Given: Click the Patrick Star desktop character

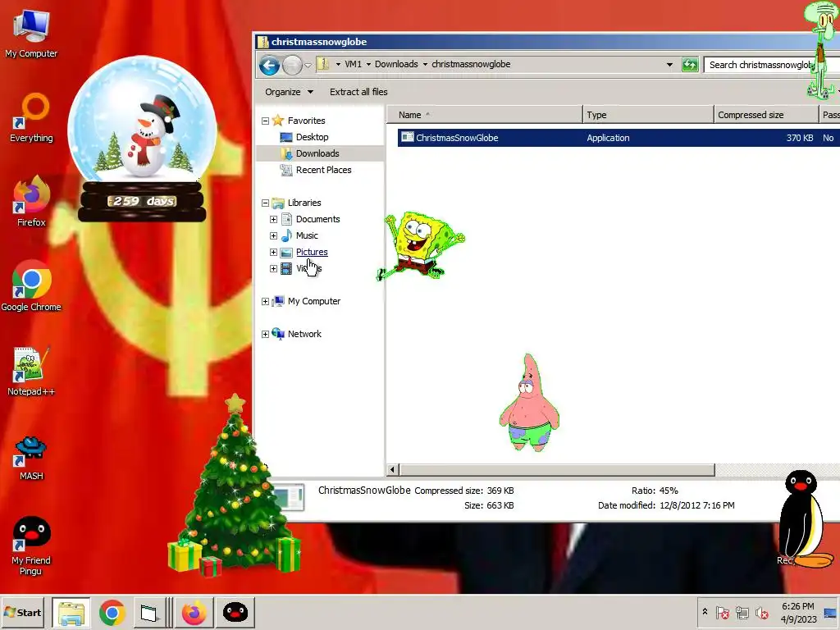Looking at the screenshot, I should pyautogui.click(x=529, y=403).
